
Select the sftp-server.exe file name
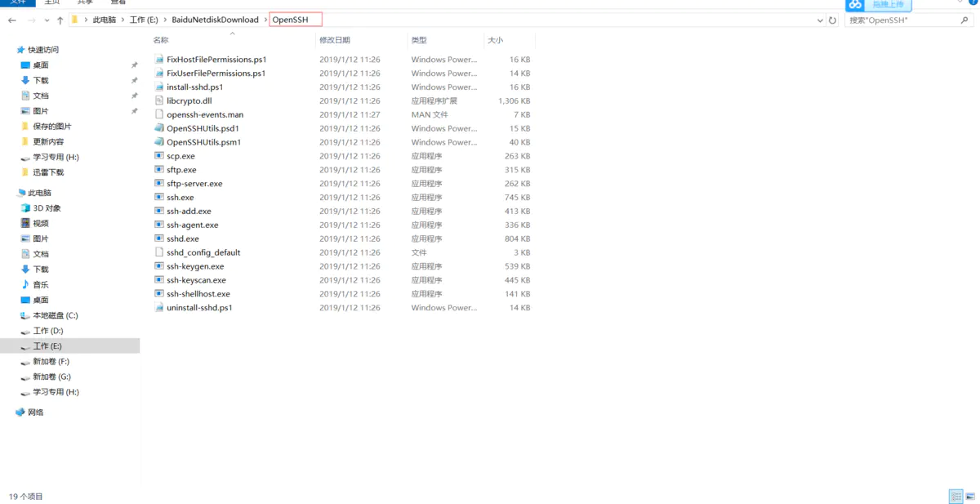194,184
